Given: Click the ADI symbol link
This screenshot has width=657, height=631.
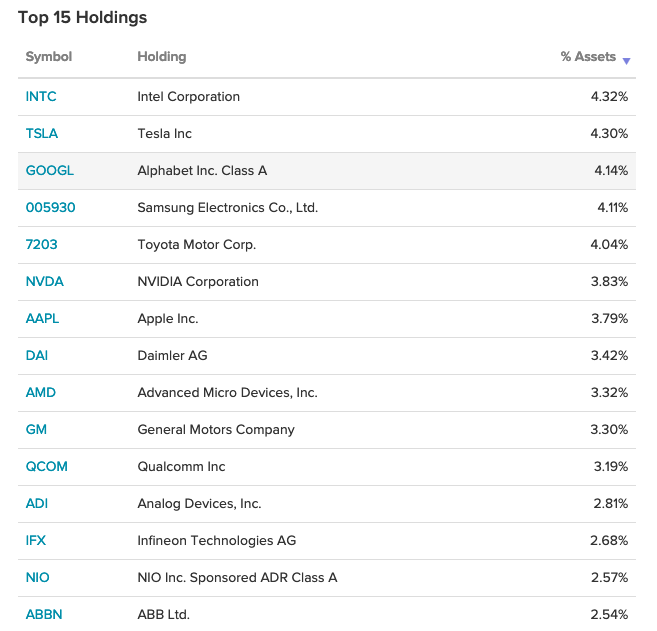Looking at the screenshot, I should click(x=36, y=504).
